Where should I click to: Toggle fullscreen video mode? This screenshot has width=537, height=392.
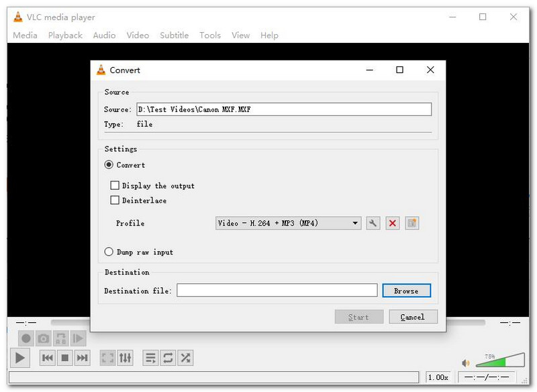pyautogui.click(x=107, y=358)
